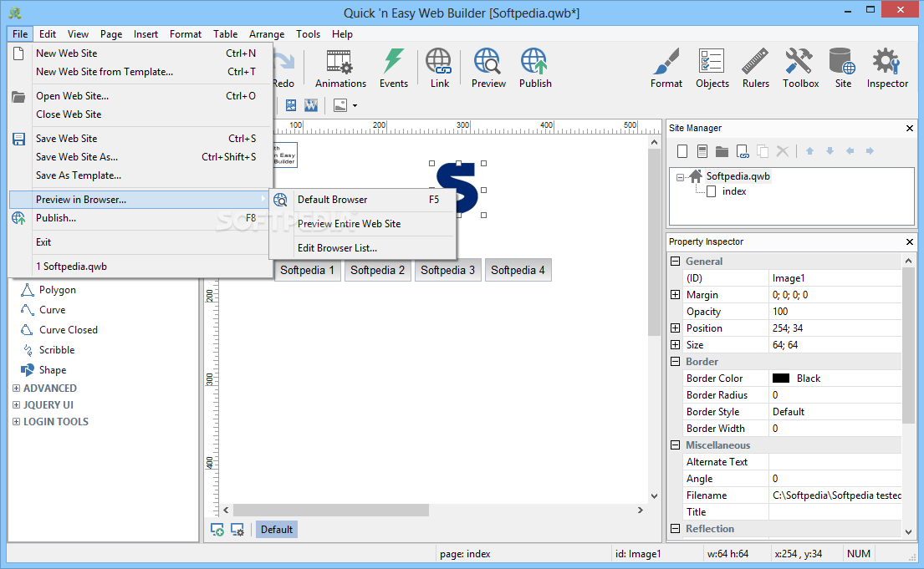Click the black Border Color swatch
Viewport: 924px width, 569px height.
[x=781, y=378]
